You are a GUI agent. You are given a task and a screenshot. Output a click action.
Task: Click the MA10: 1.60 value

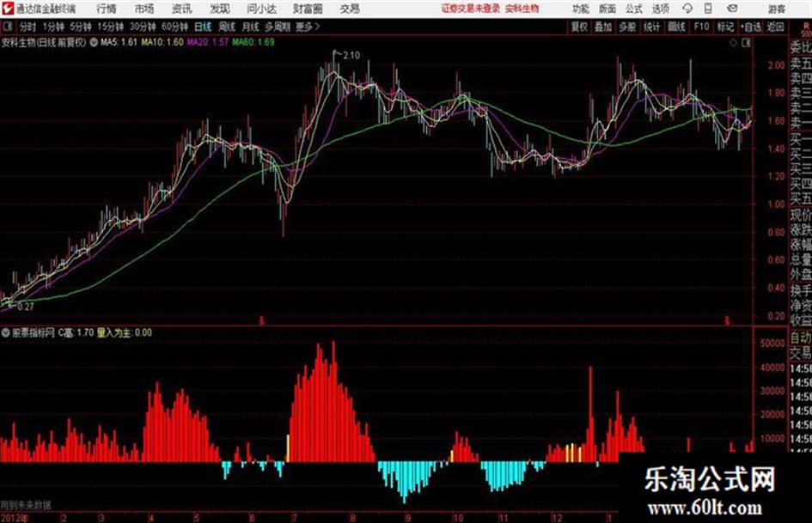tap(162, 42)
